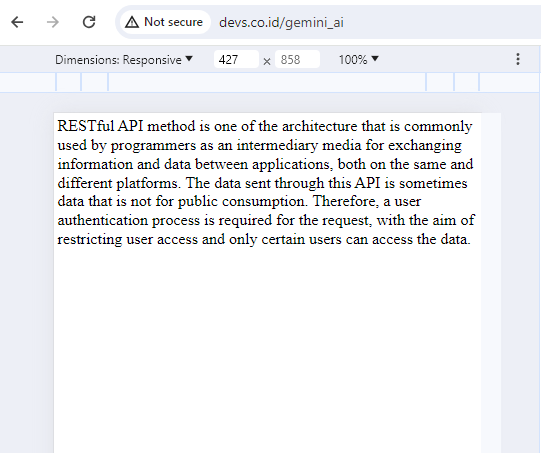Image resolution: width=541 pixels, height=453 pixels.
Task: Click the text 'information and data between applications'
Action: tap(194, 164)
